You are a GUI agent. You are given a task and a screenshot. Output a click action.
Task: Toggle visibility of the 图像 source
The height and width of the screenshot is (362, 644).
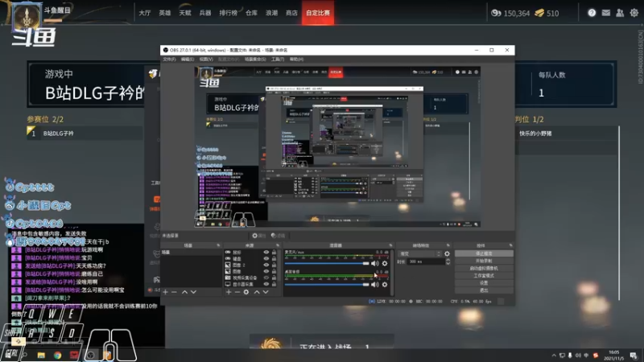(x=266, y=271)
